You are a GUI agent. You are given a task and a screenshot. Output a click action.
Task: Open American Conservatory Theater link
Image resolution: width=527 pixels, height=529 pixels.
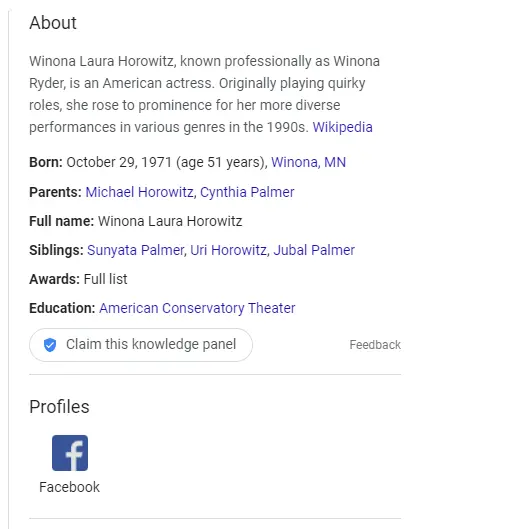tap(197, 308)
